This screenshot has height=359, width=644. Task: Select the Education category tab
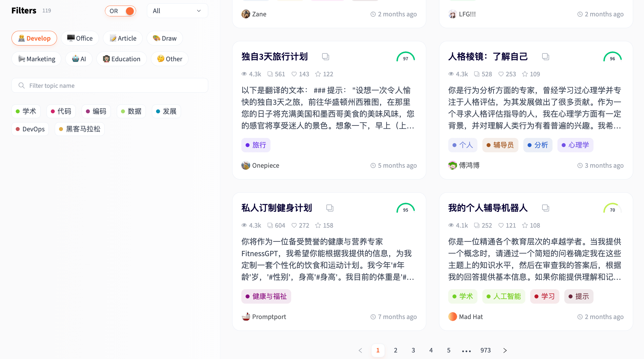click(122, 59)
